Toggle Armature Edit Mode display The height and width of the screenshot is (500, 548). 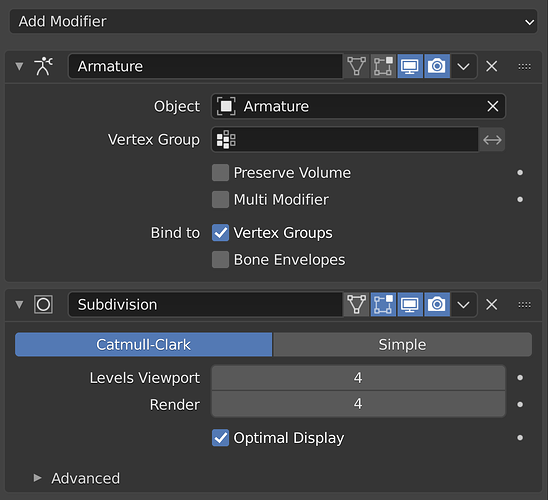383,66
